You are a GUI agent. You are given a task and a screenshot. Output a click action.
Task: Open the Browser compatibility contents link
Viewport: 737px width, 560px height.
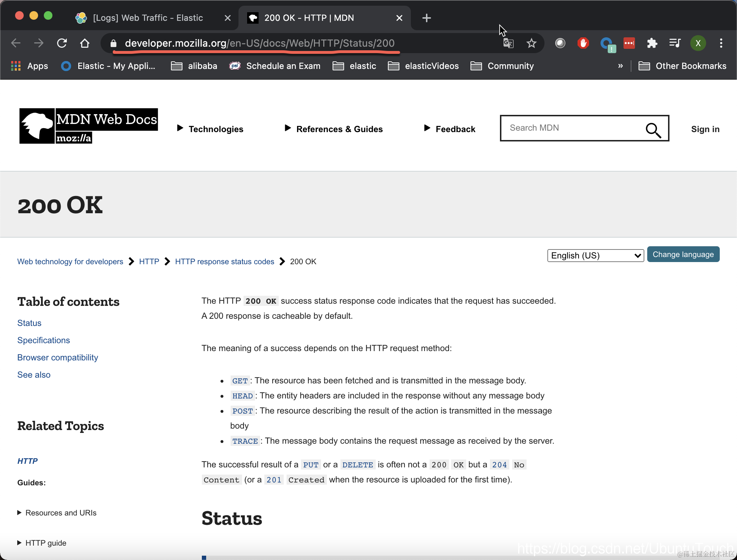(x=57, y=358)
